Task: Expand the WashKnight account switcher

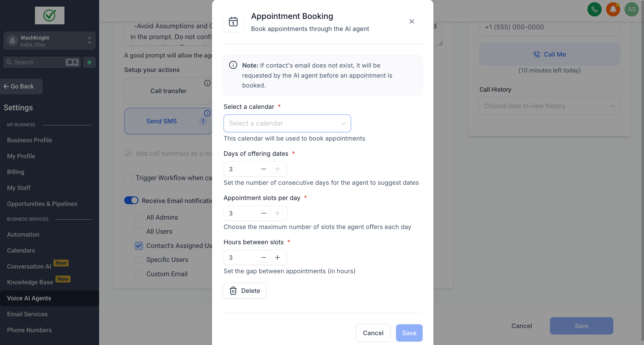Action: pos(49,41)
